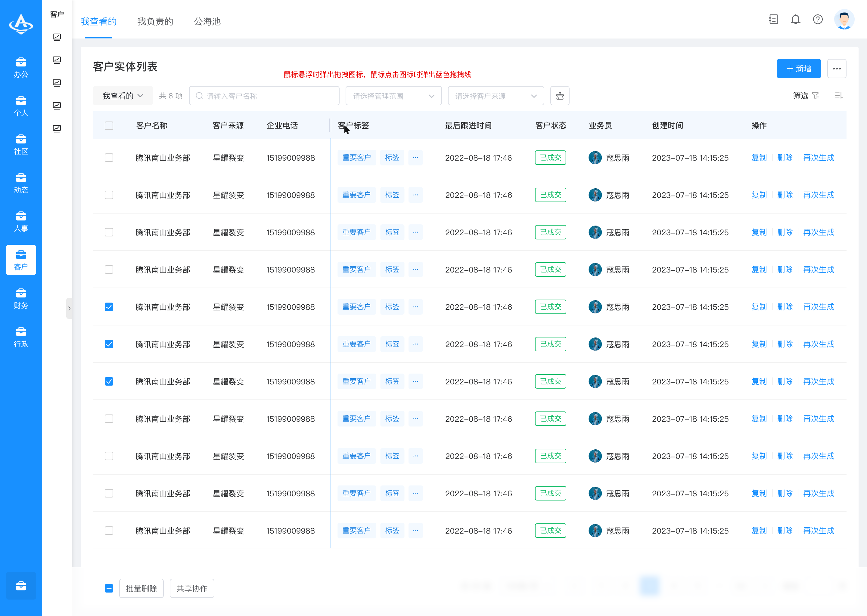The image size is (867, 616).
Task: Click the column settings icon beside 筛选
Action: 838,96
